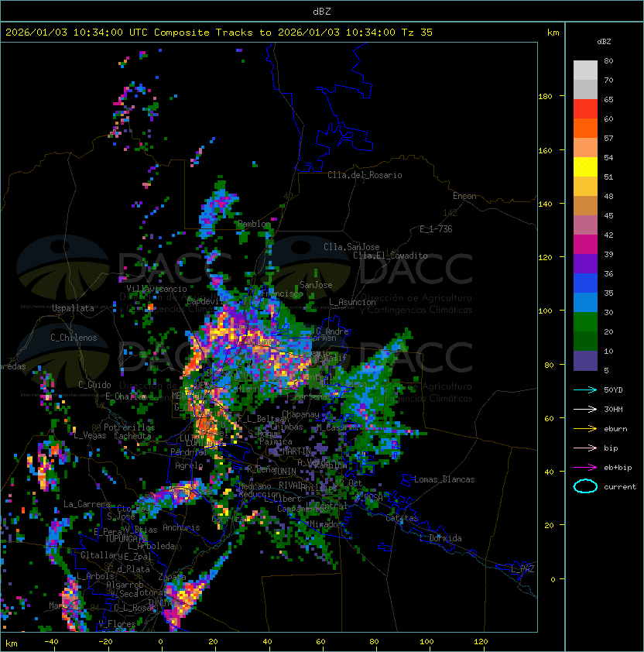The image size is (644, 652).
Task: Pick the brown swatch between 48 and 45
Action: tap(585, 206)
